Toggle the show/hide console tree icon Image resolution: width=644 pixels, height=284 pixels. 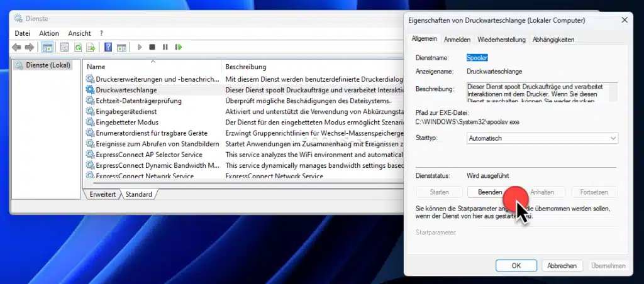tap(47, 48)
